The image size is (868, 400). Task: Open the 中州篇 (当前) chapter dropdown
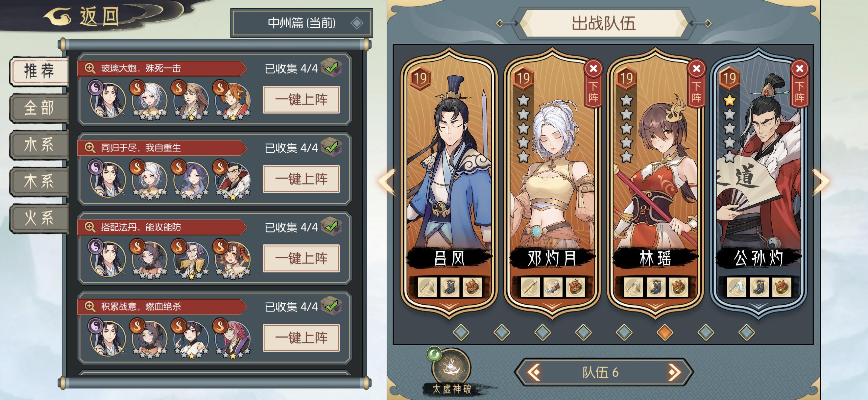pos(301,23)
